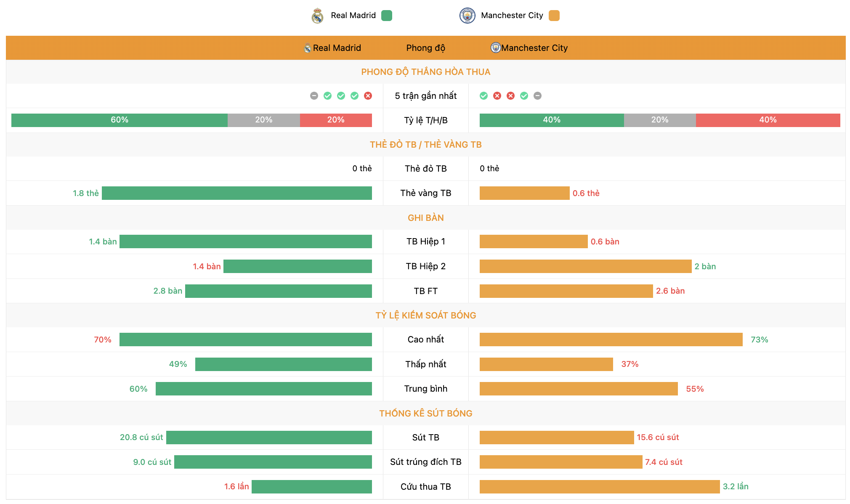Click Manchester City's 0.6 thẻ yellow card bar
Image resolution: width=850 pixels, height=504 pixels.
pyautogui.click(x=525, y=193)
